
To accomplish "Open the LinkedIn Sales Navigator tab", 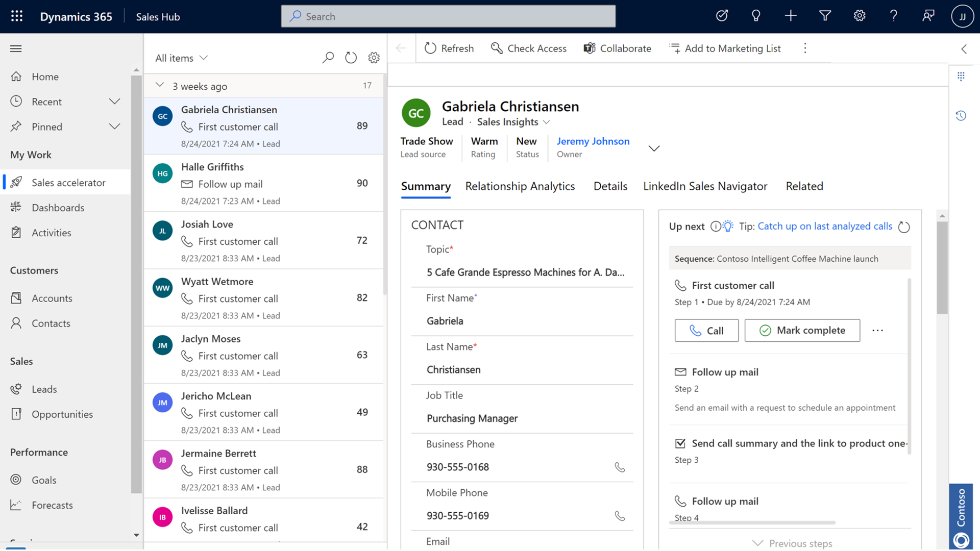I will (x=705, y=186).
